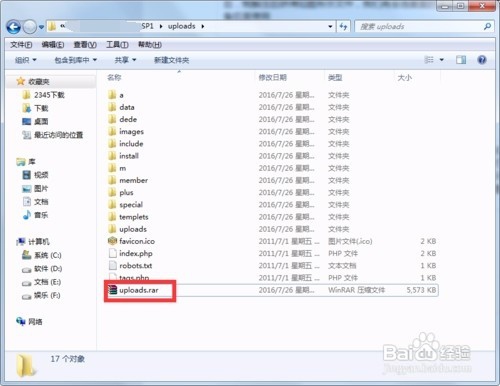The image size is (500, 386).
Task: Select the templets folder icon
Action: [112, 217]
